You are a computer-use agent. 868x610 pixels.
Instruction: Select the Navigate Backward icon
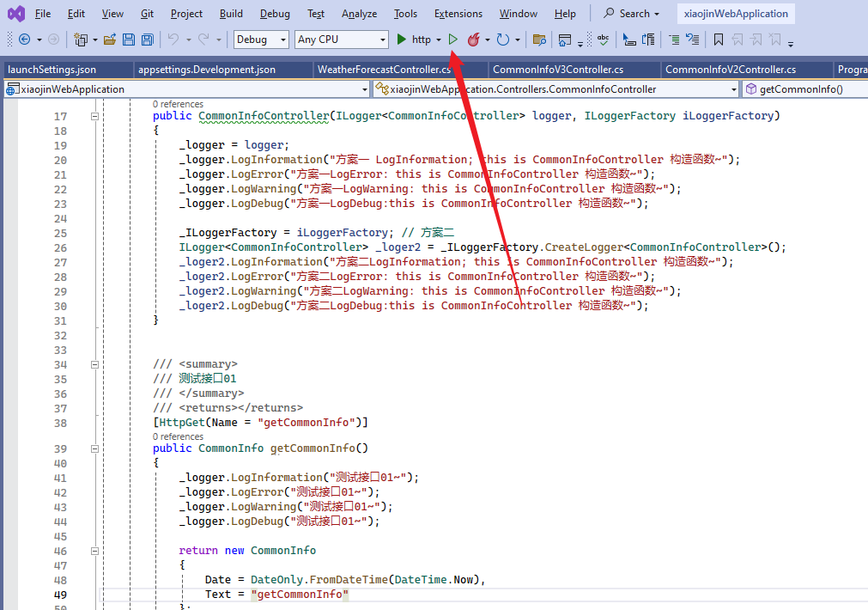pyautogui.click(x=25, y=39)
